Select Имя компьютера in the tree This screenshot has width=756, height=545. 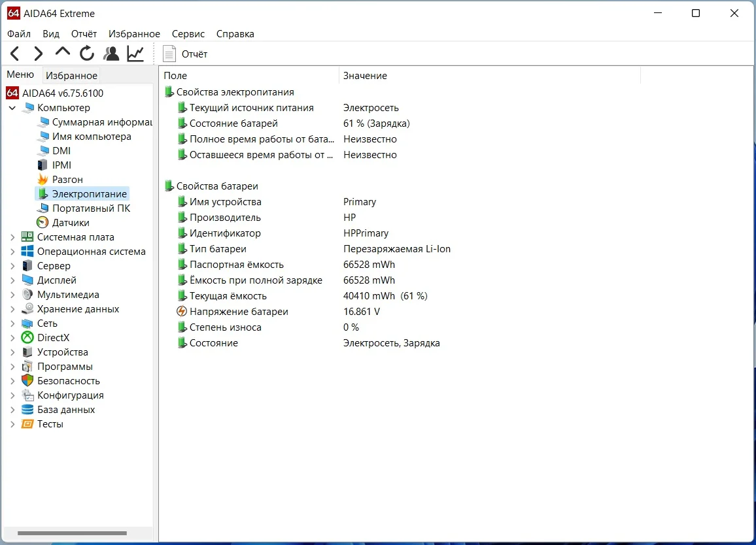click(85, 137)
